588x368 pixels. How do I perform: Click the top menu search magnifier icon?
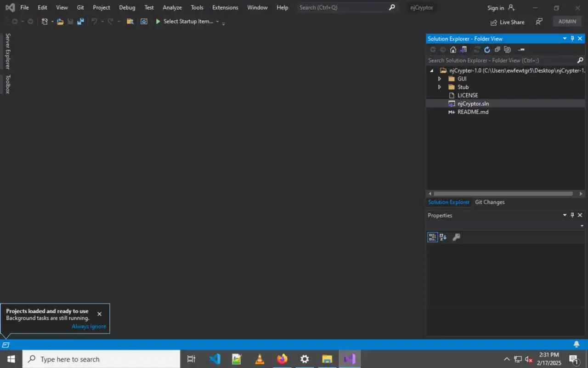392,7
